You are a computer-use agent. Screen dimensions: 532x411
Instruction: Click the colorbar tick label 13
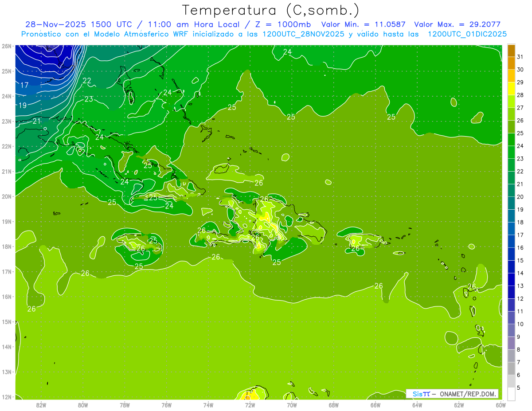coord(520,286)
